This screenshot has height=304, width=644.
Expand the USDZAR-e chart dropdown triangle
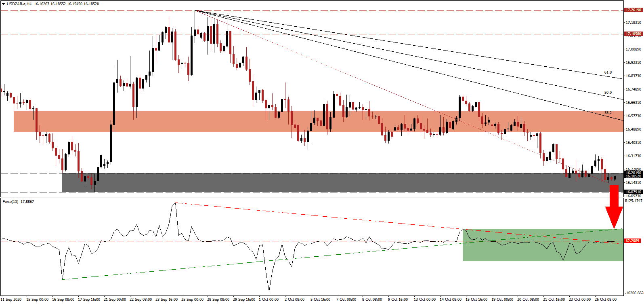4,4
